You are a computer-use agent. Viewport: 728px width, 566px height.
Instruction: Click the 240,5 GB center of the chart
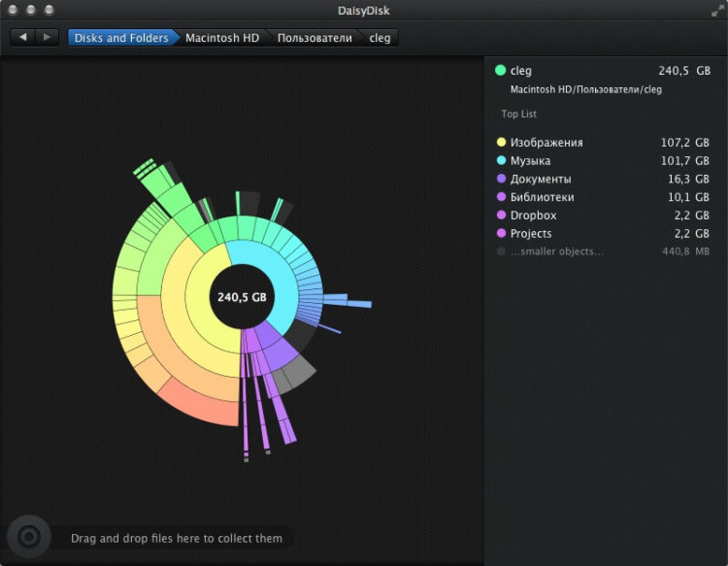(242, 297)
